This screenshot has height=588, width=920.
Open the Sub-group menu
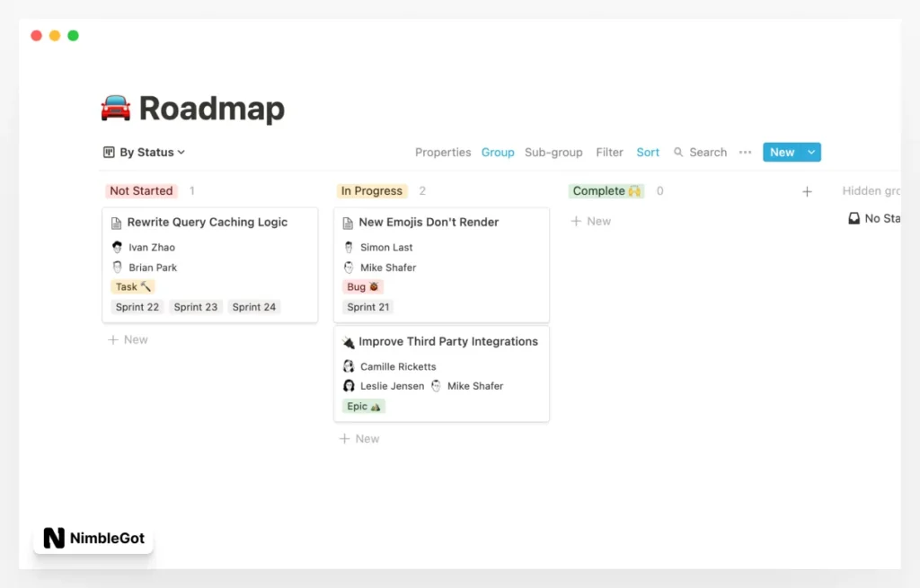click(553, 152)
